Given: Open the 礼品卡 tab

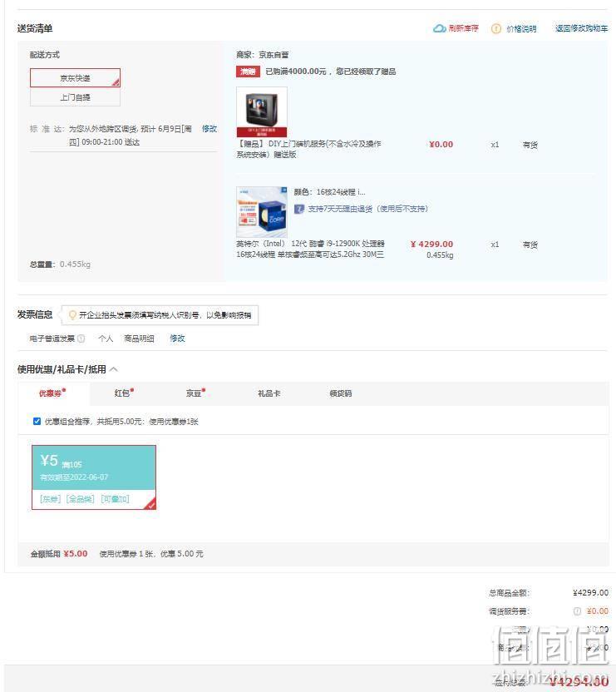Looking at the screenshot, I should (x=269, y=393).
